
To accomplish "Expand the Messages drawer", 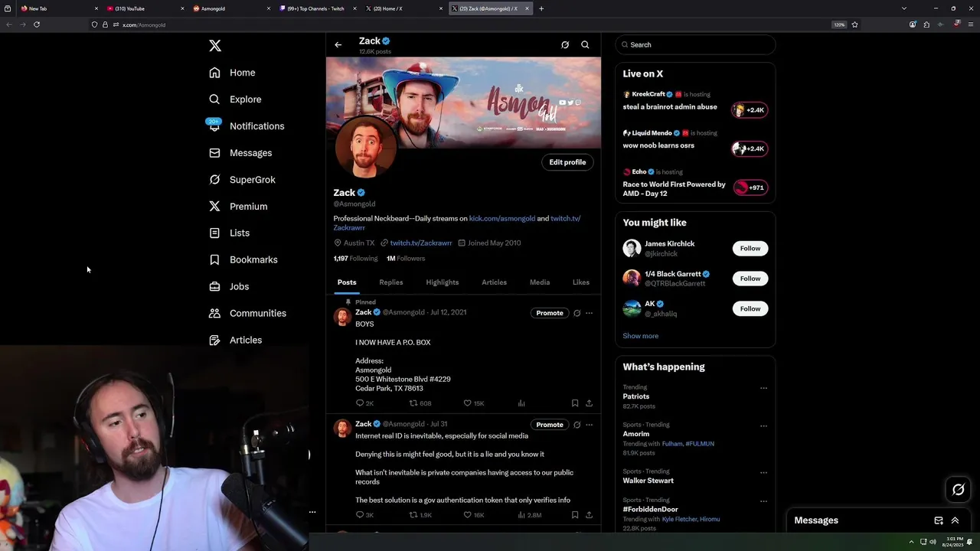I will pos(955,520).
